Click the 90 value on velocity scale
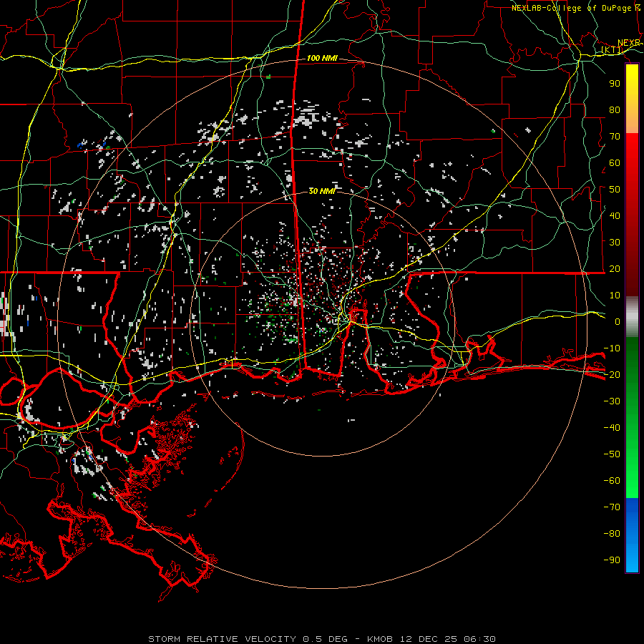The height and width of the screenshot is (644, 644). pyautogui.click(x=615, y=84)
